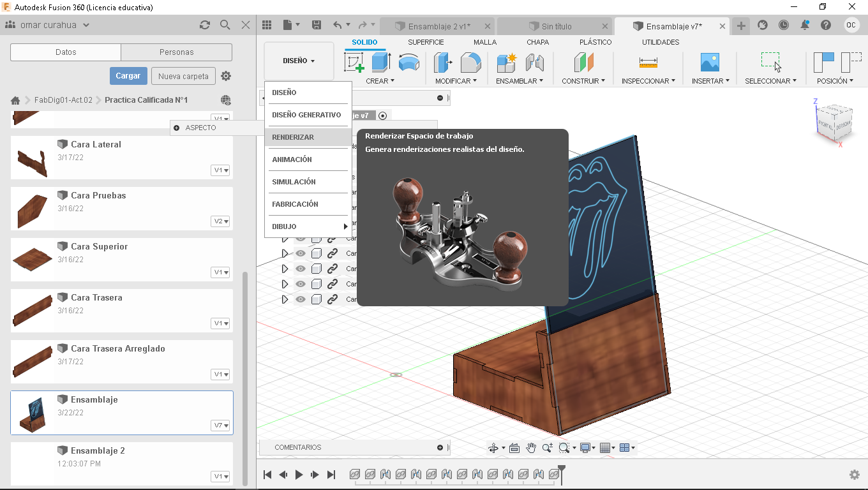The image size is (868, 490).
Task: Click the Cargar button in the data panel
Action: tap(128, 75)
